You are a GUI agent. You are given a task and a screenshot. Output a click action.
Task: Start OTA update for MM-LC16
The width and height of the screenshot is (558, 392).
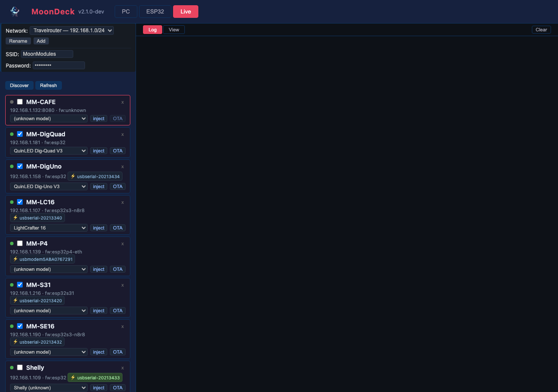point(118,228)
